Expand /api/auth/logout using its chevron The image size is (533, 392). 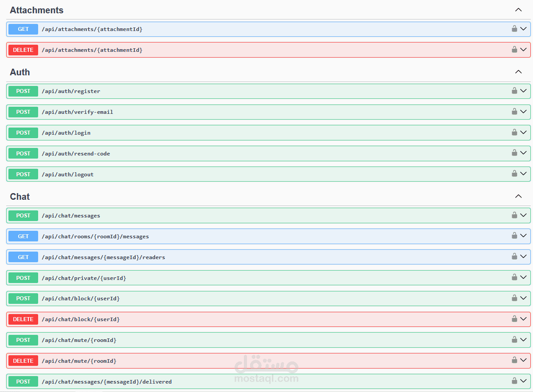click(x=524, y=174)
